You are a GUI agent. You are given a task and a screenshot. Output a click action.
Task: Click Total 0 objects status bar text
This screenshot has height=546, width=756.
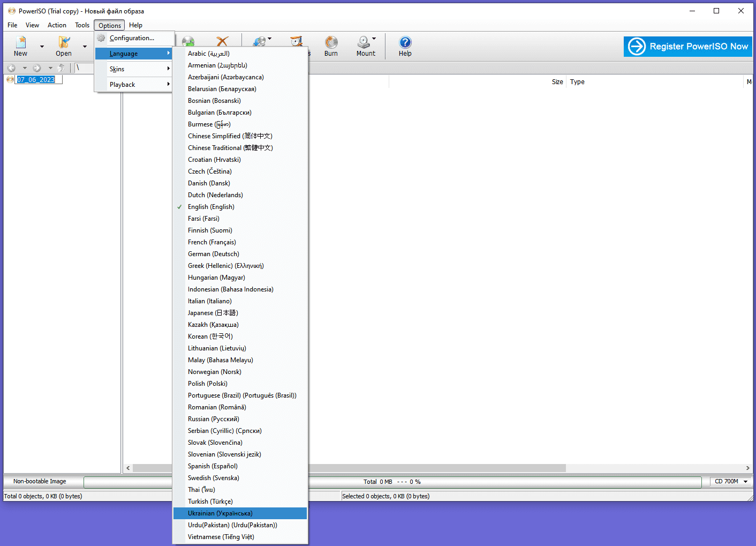[x=43, y=496]
